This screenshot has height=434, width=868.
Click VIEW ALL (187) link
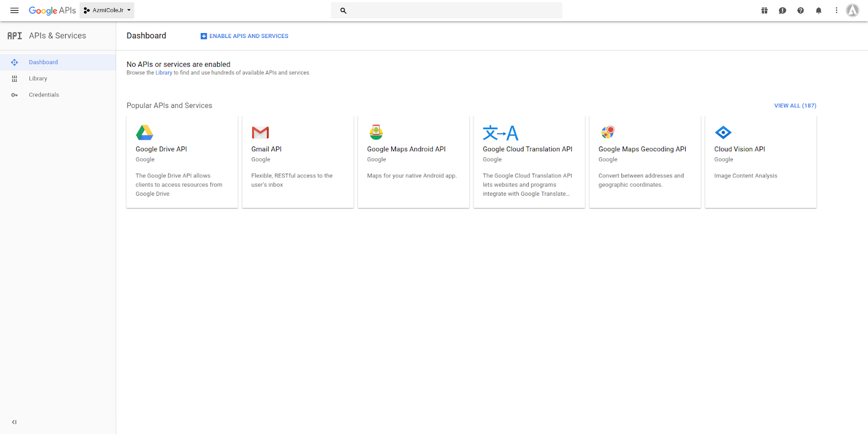795,106
